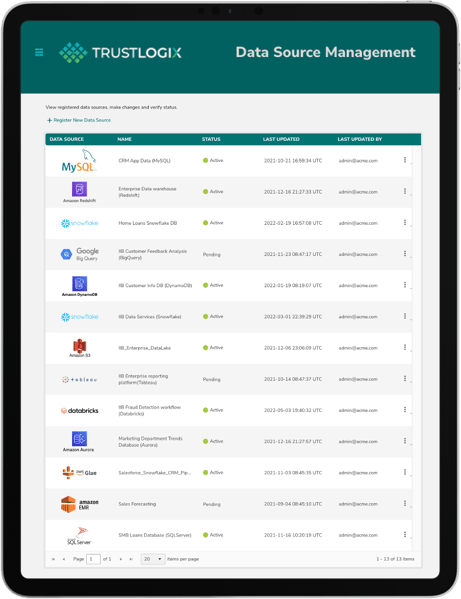Viewport: 461px width, 599px height.
Task: Click Sales Forecasting name
Action: tap(137, 504)
